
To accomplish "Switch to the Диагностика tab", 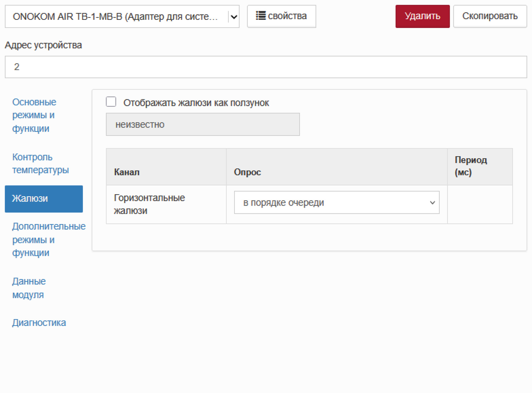I will [39, 323].
